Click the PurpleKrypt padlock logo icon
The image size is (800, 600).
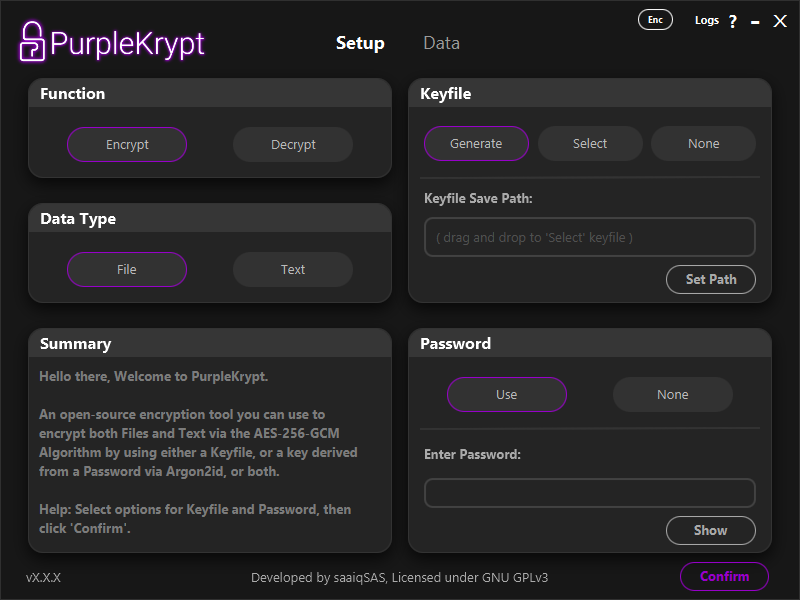coord(32,42)
